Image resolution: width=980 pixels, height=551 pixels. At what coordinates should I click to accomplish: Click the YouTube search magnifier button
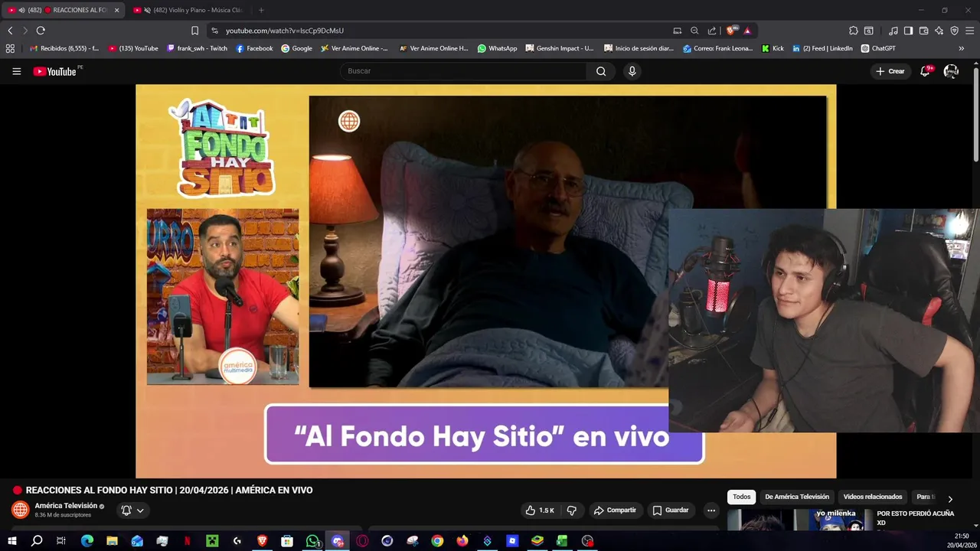click(601, 71)
